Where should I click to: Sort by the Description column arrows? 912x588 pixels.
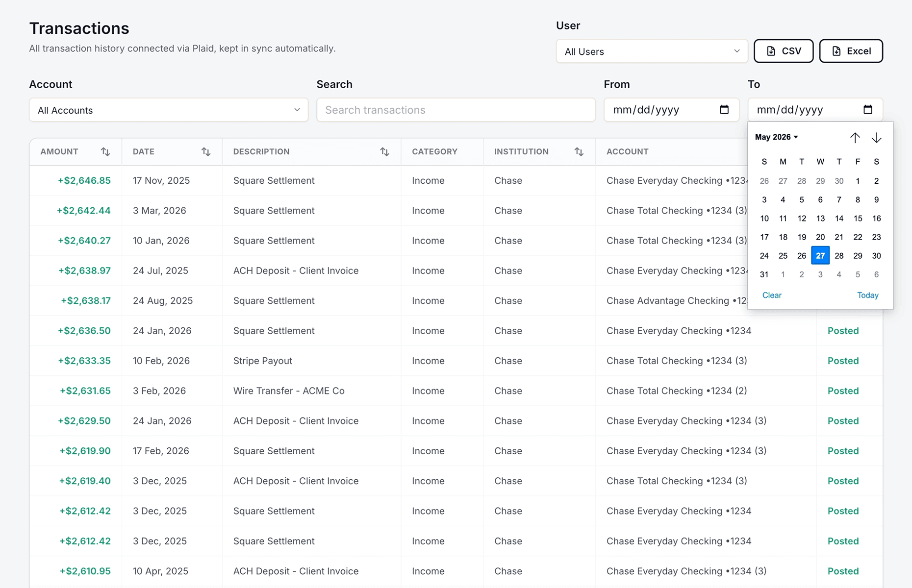click(384, 152)
